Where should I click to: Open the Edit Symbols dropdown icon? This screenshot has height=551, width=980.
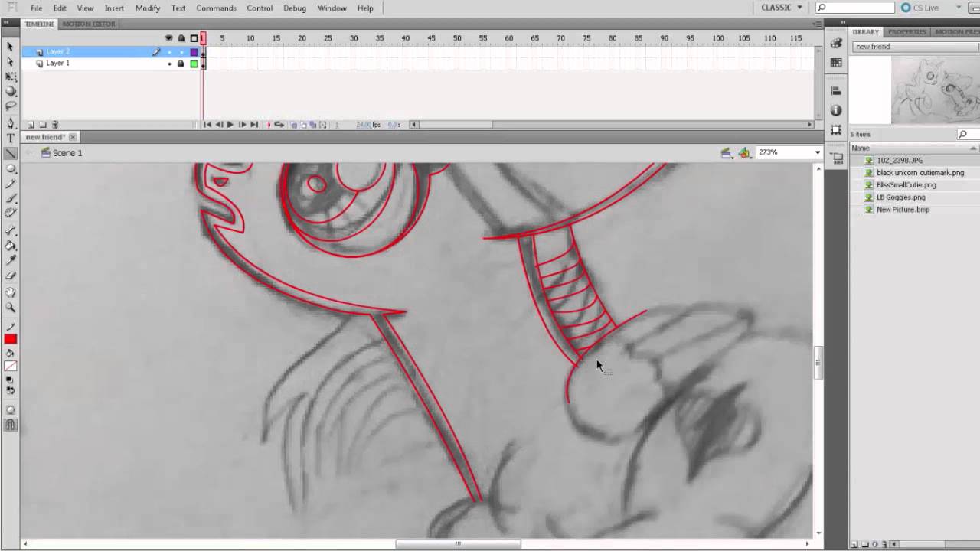coord(744,153)
